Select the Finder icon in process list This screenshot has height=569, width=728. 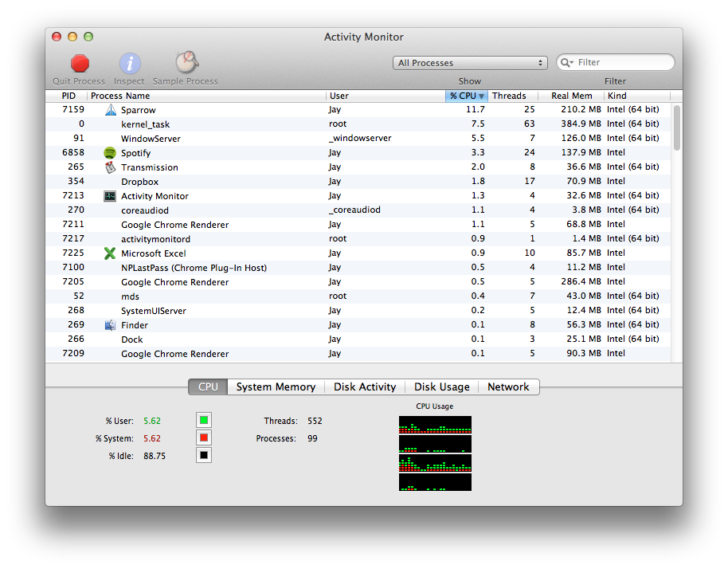pyautogui.click(x=110, y=325)
